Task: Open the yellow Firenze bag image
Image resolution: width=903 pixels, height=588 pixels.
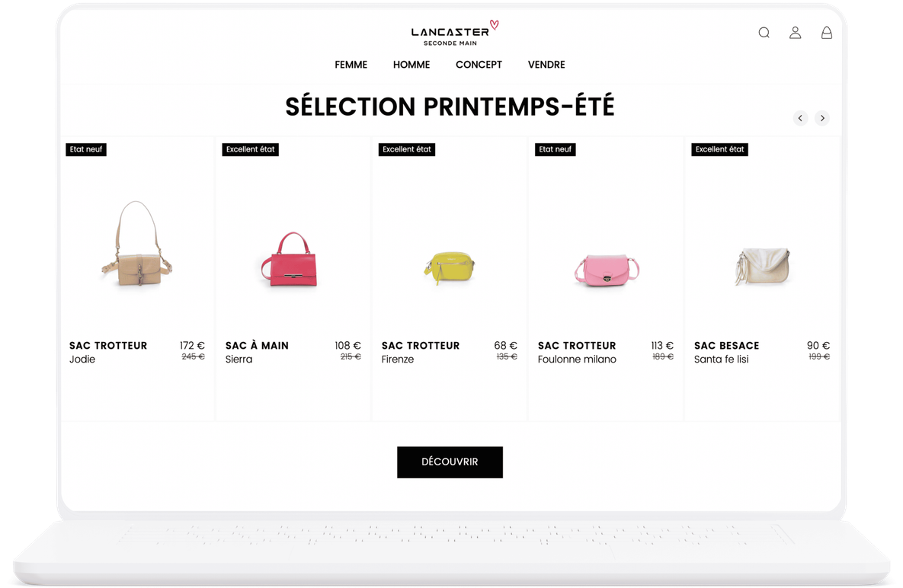Action: pyautogui.click(x=450, y=267)
